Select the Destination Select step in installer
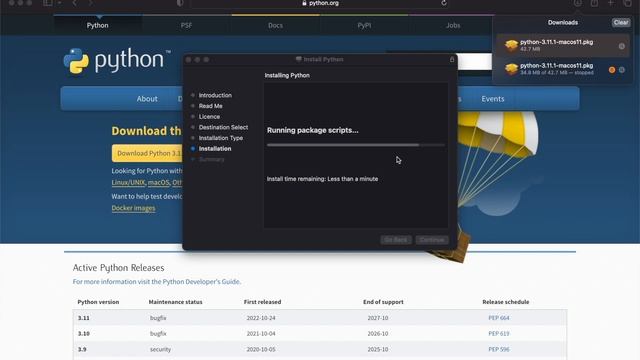This screenshot has width=640, height=360. point(223,127)
